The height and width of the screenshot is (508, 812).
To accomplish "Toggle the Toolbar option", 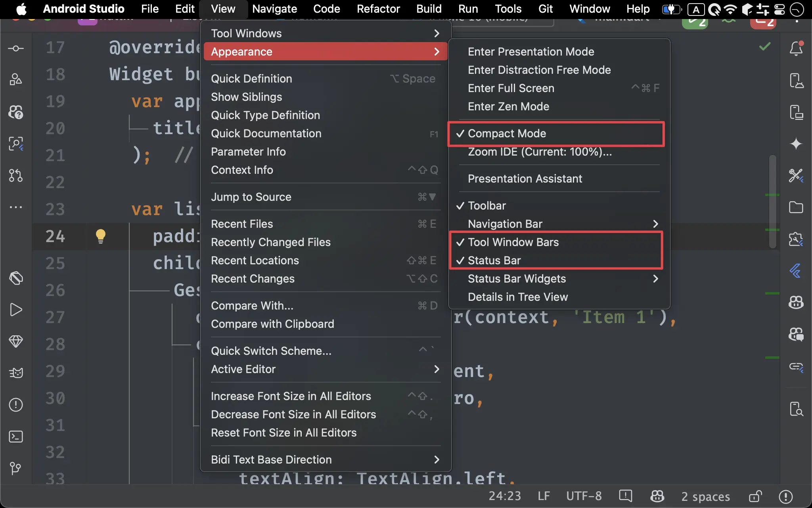I will [x=559, y=206].
